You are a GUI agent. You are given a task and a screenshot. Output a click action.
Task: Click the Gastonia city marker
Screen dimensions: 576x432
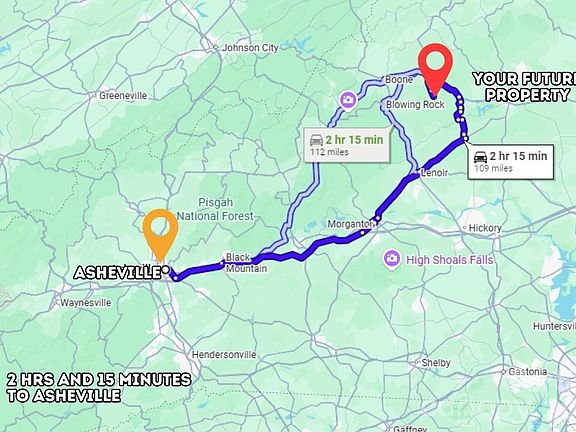pos(503,372)
